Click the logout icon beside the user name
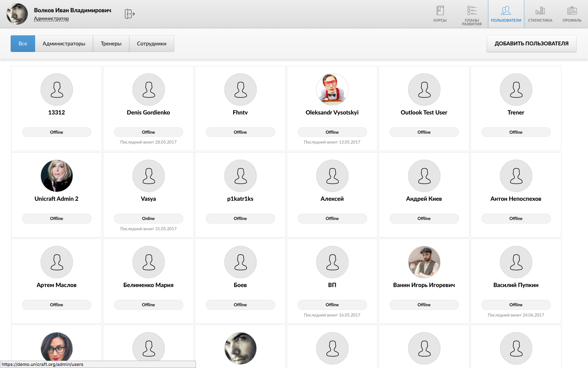The width and height of the screenshot is (588, 368). pyautogui.click(x=129, y=14)
